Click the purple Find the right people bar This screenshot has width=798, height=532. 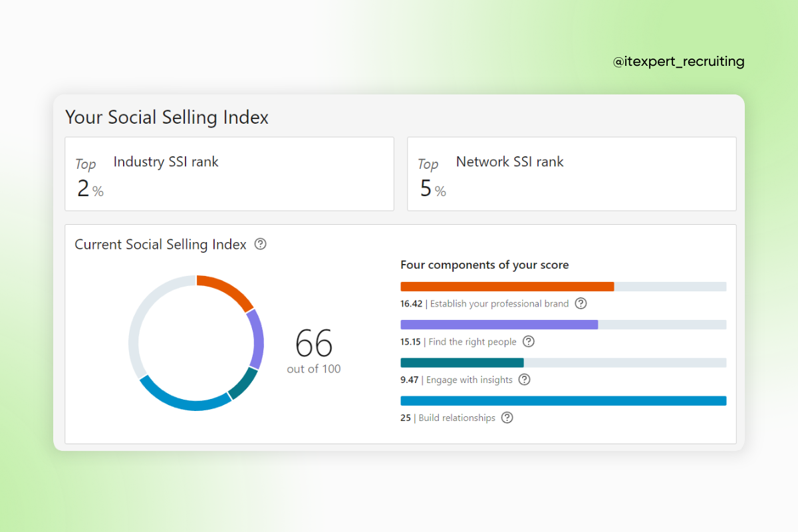click(499, 325)
